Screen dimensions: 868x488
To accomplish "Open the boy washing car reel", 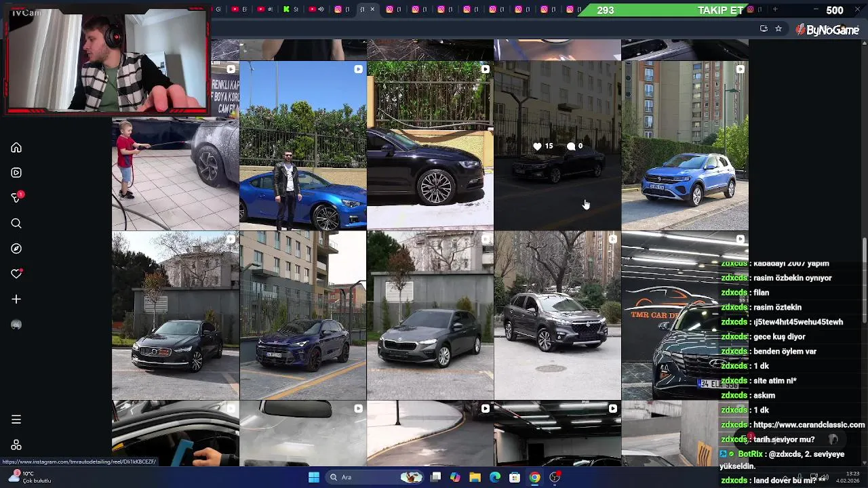I will point(176,146).
